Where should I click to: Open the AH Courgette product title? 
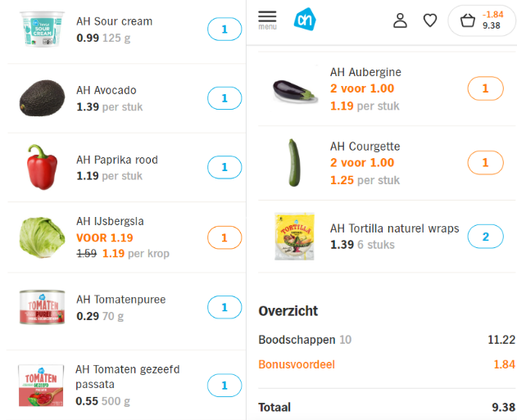(x=365, y=147)
